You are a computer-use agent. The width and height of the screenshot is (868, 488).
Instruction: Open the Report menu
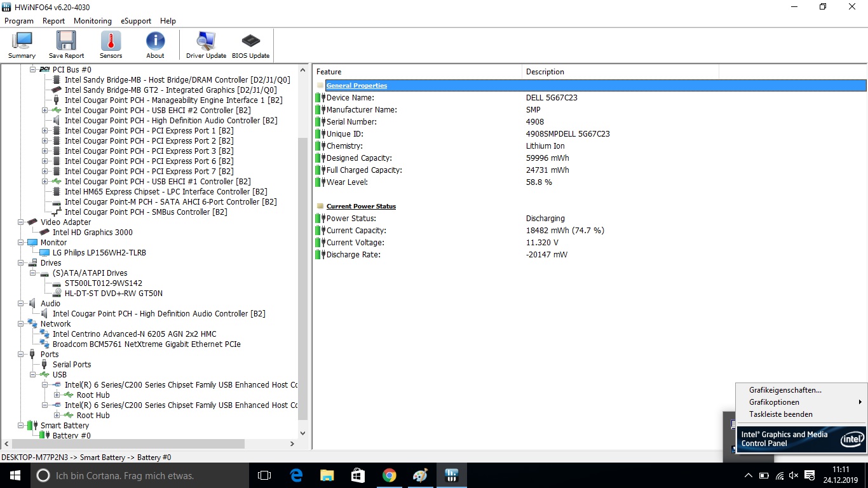(x=54, y=21)
